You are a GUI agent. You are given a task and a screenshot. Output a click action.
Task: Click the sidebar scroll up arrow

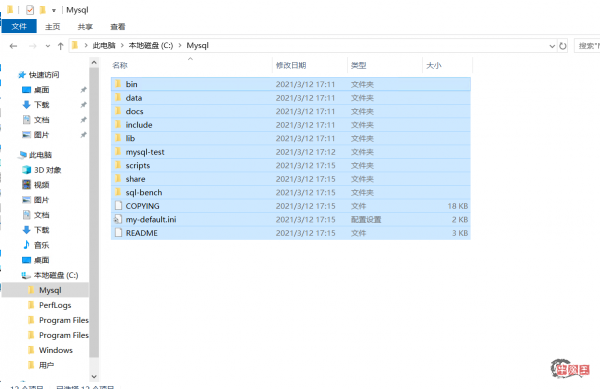pyautogui.click(x=94, y=62)
